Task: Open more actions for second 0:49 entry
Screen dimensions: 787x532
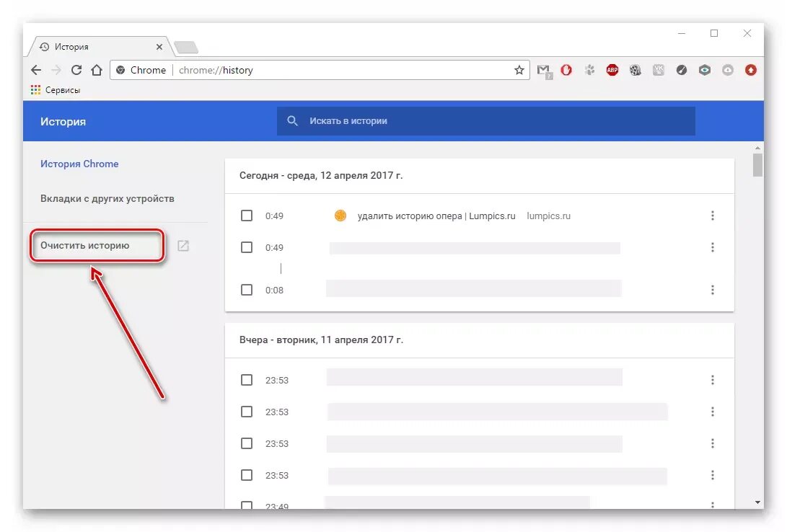Action: 712,247
